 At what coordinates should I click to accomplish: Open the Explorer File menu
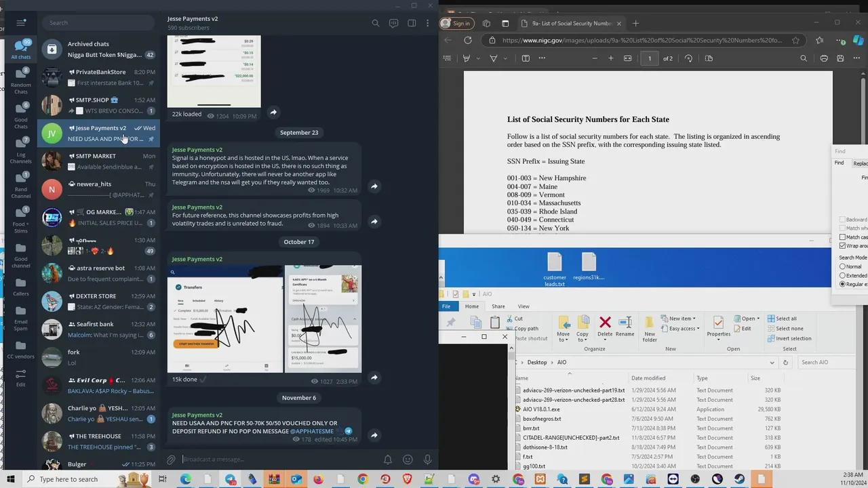coord(446,306)
